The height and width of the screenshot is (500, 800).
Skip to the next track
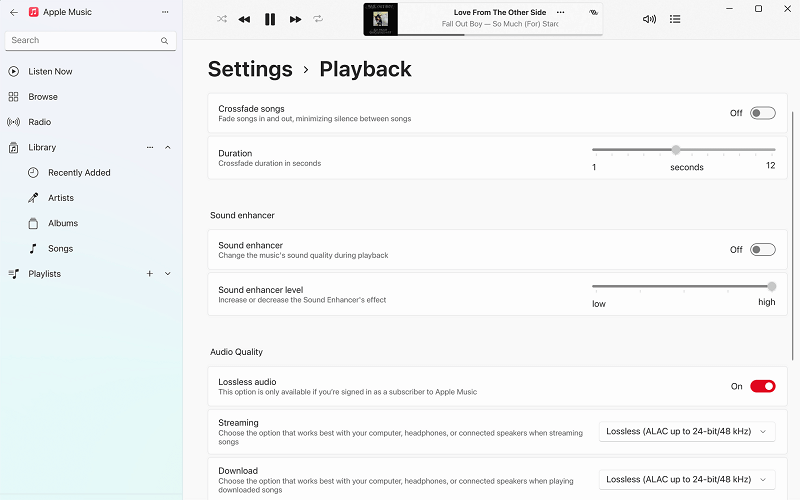[295, 19]
